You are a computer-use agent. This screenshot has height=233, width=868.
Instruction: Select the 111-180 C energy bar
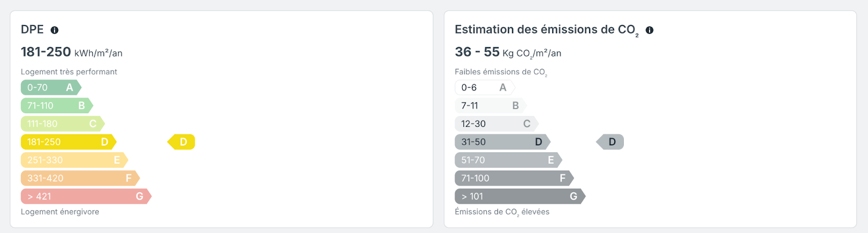(x=63, y=124)
